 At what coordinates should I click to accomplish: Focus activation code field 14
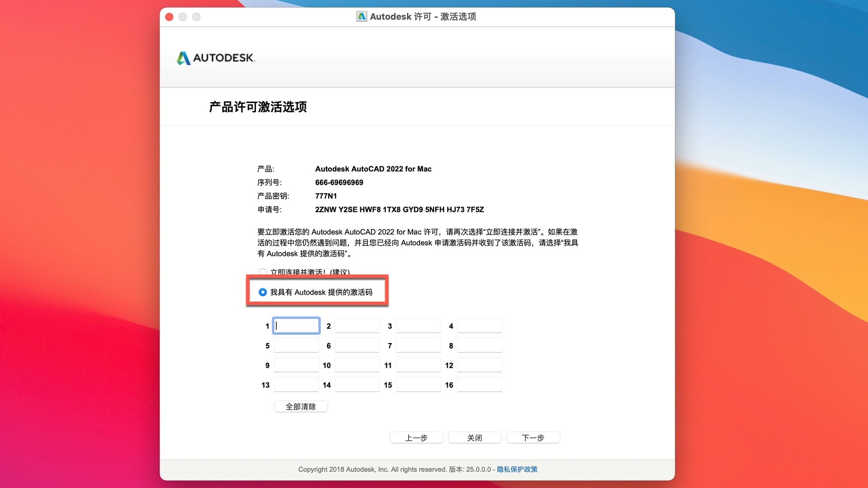tap(357, 385)
